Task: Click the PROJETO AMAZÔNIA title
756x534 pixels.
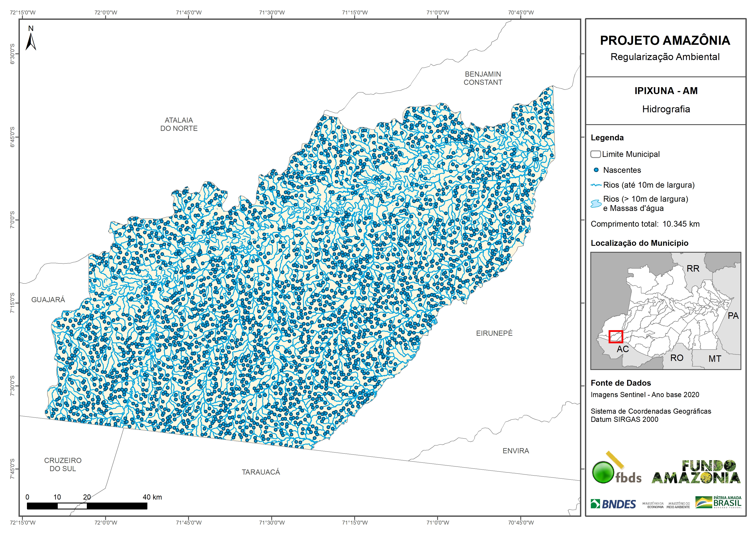Action: 665,40
